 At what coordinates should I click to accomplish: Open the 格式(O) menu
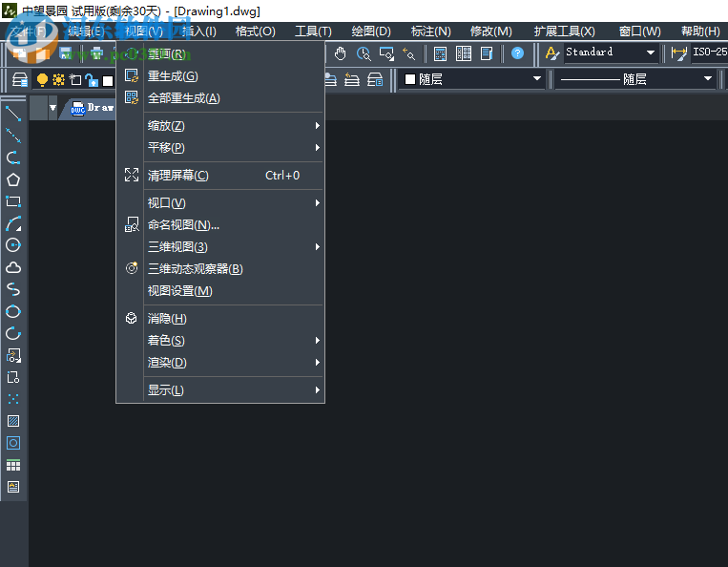tap(256, 31)
